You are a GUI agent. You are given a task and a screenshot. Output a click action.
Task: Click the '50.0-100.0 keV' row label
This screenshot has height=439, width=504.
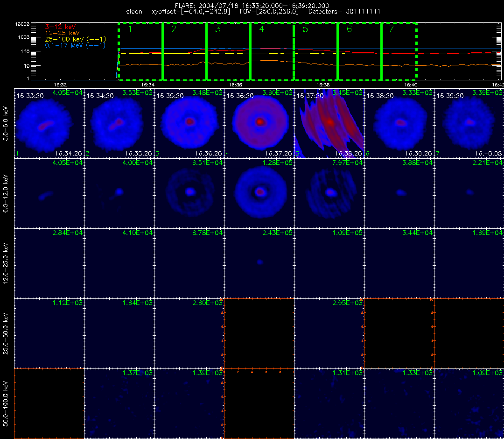(6, 404)
